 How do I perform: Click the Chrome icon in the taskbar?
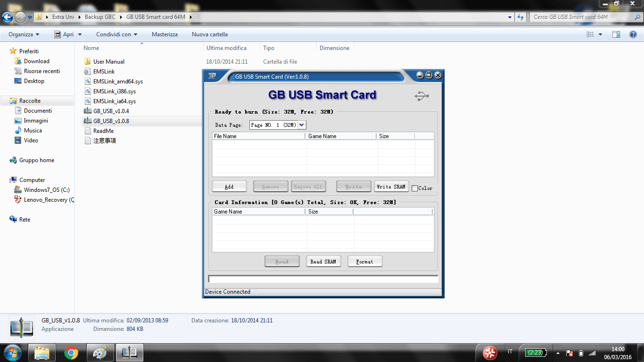[x=71, y=353]
